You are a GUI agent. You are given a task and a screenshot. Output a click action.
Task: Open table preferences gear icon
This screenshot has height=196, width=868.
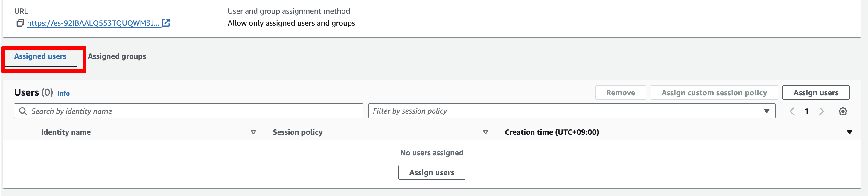[x=843, y=111]
